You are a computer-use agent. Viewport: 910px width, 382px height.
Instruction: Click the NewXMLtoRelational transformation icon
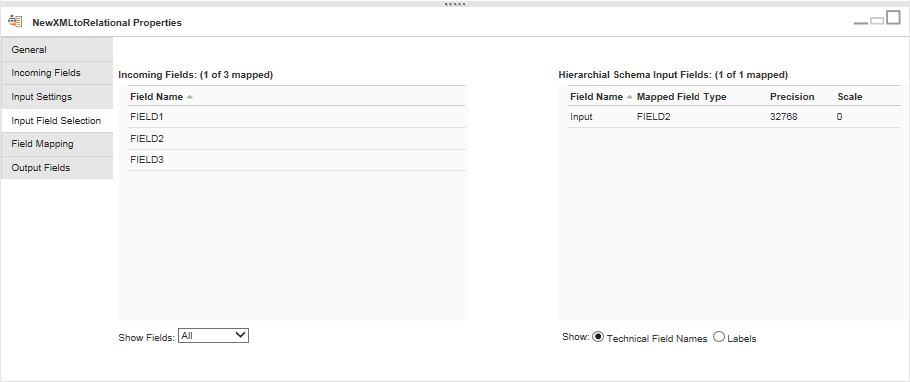tap(15, 22)
